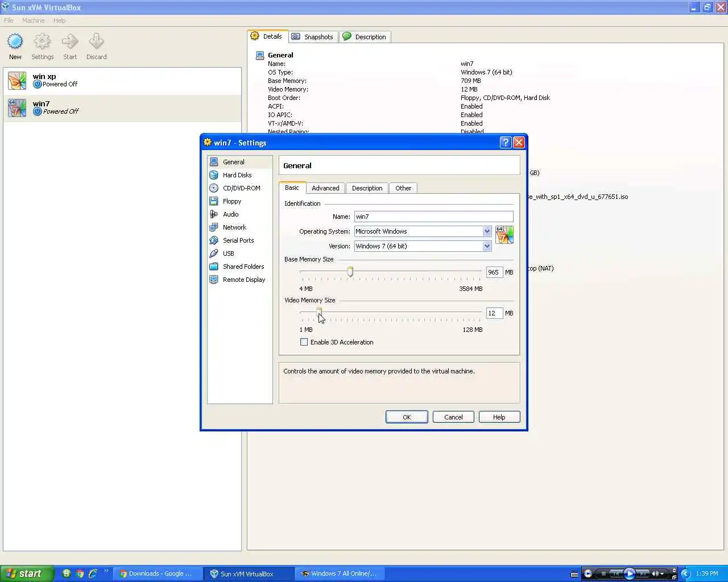Switch to the Description tab in Settings dialog
Viewport: 728px width, 582px height.
pyautogui.click(x=367, y=188)
